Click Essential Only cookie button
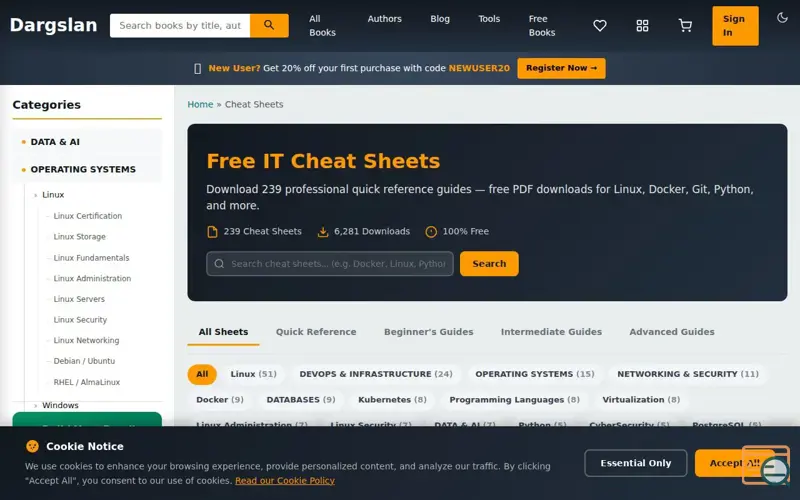The height and width of the screenshot is (500, 800). pos(636,463)
